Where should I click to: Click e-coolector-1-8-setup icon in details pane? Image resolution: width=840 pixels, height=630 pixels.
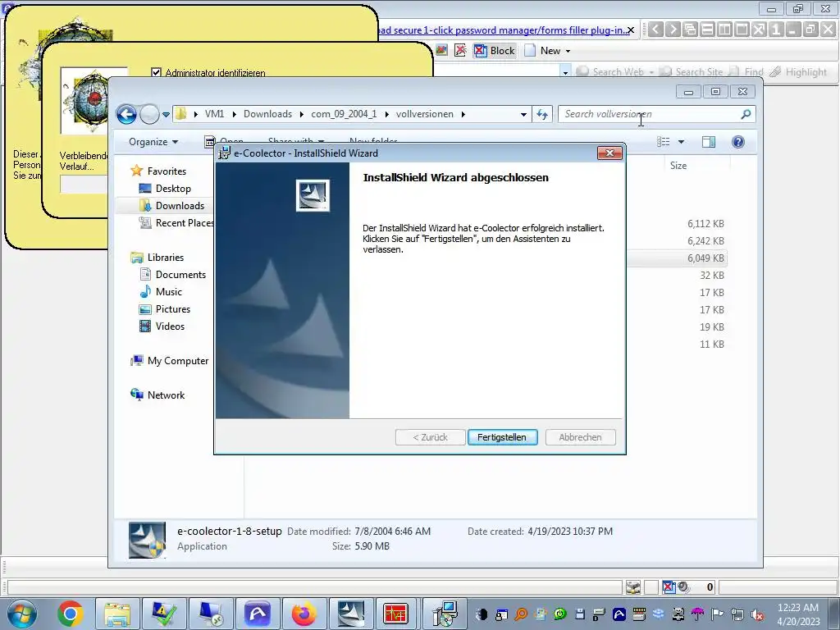point(148,540)
